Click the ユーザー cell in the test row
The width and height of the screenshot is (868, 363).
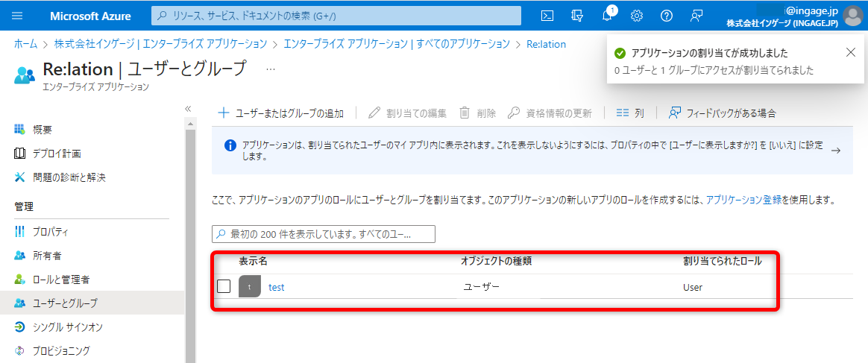tap(482, 287)
